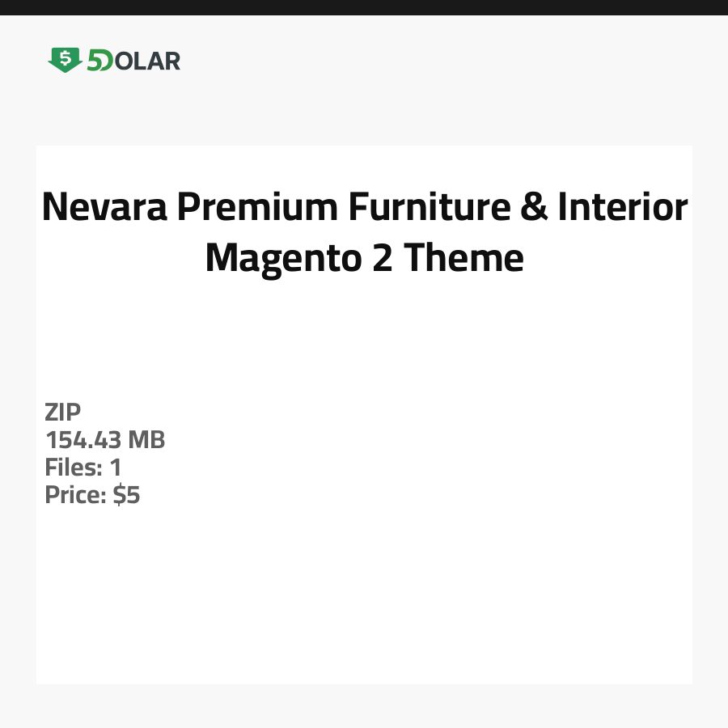Select the ZIP file type label
The width and height of the screenshot is (728, 728).
pyautogui.click(x=63, y=413)
